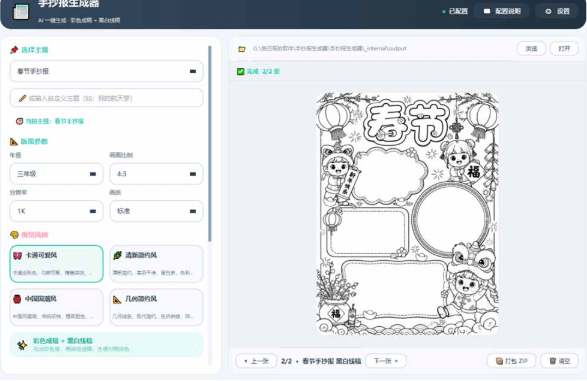This screenshot has width=587, height=381.
Task: Click the book icon in 配置说明 button
Action: click(487, 11)
